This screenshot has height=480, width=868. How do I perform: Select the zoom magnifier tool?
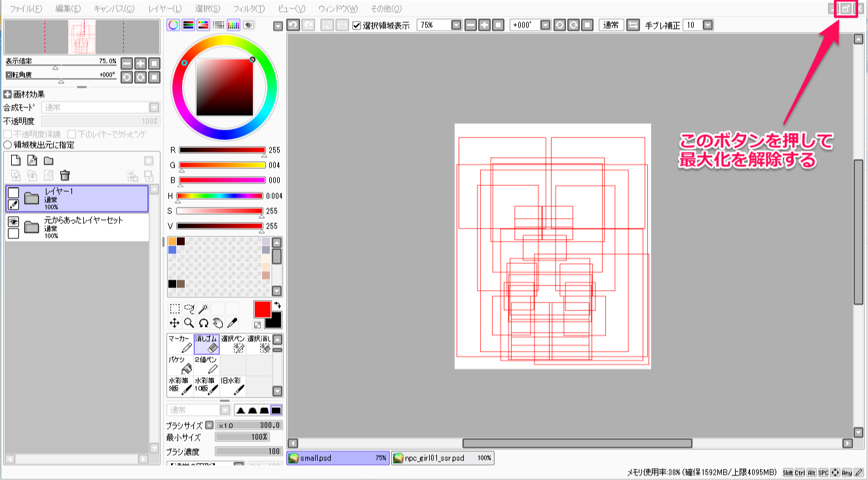coord(189,323)
